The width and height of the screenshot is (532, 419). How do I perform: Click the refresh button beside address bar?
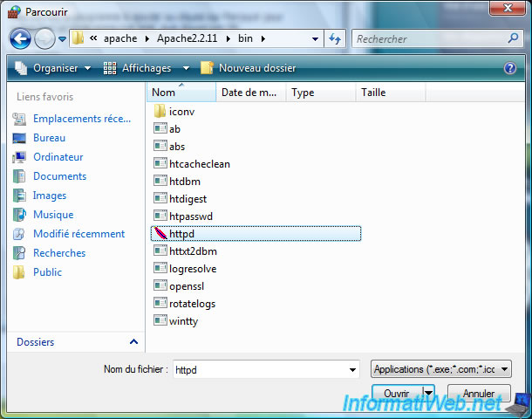tap(335, 39)
